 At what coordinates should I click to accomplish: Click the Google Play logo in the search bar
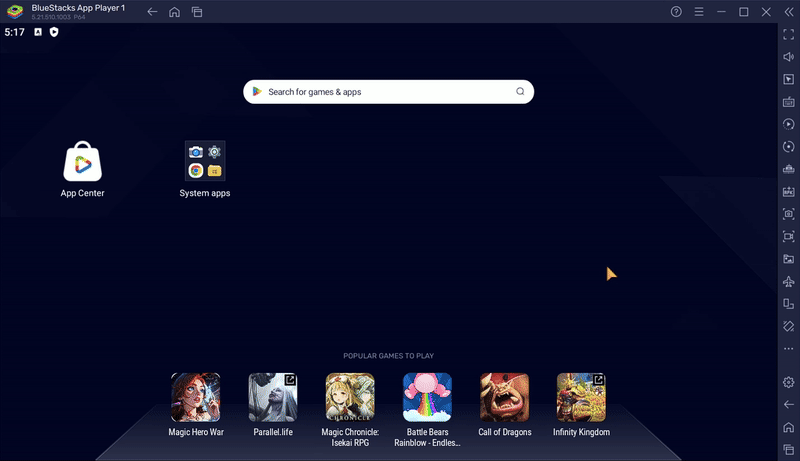(257, 91)
